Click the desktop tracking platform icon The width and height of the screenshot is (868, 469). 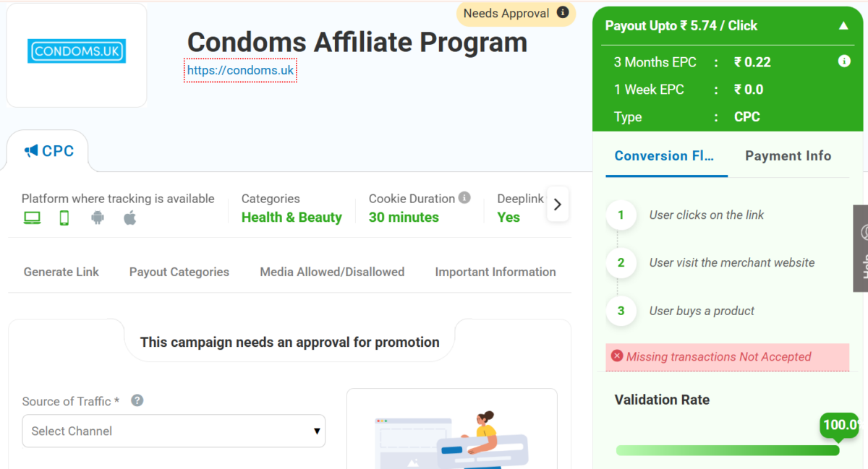[32, 218]
